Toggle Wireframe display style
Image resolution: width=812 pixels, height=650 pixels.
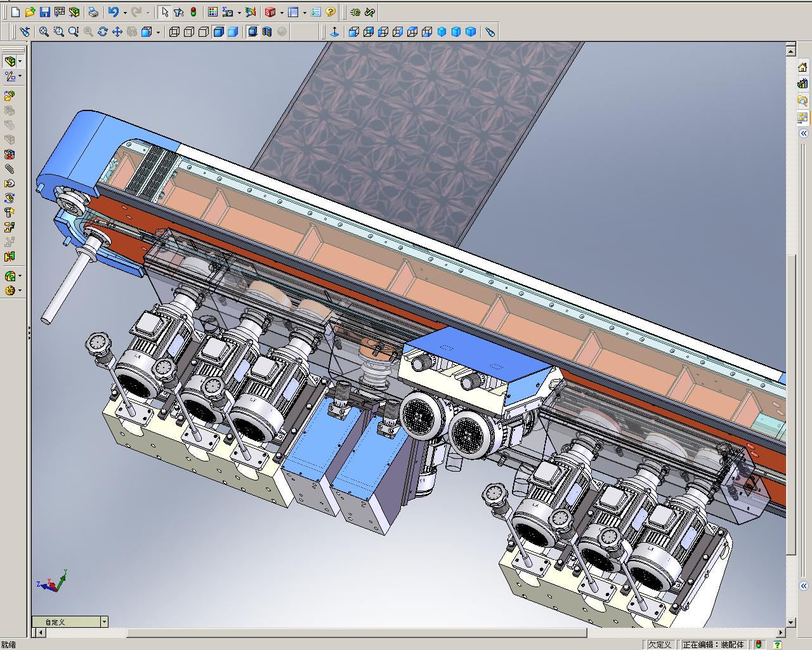coord(174,32)
